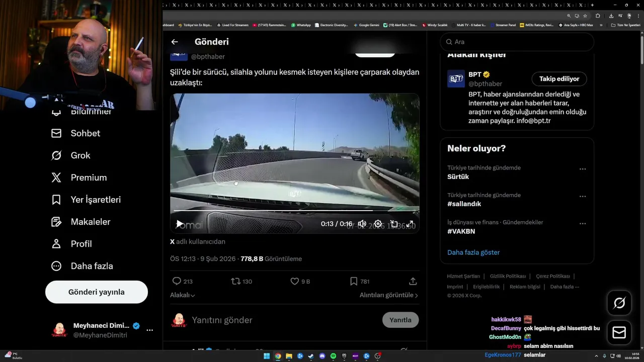
Task: Open options dots for #VAKBN trend
Action: point(583,223)
